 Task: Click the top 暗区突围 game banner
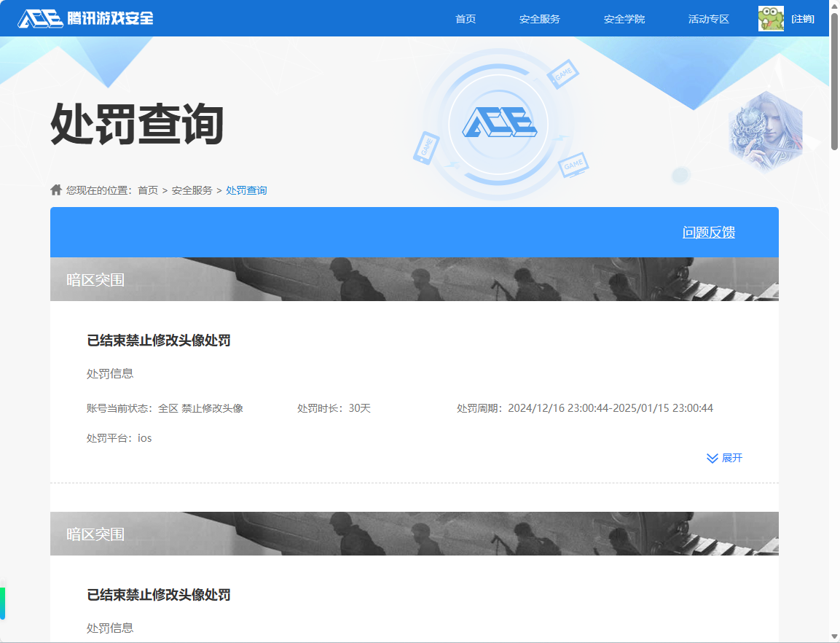414,279
